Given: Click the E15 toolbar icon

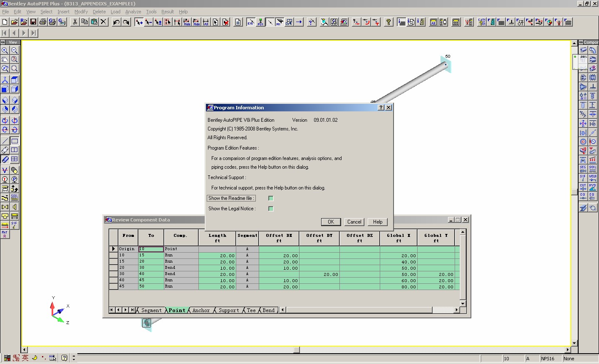Looking at the screenshot, I should [x=251, y=22].
